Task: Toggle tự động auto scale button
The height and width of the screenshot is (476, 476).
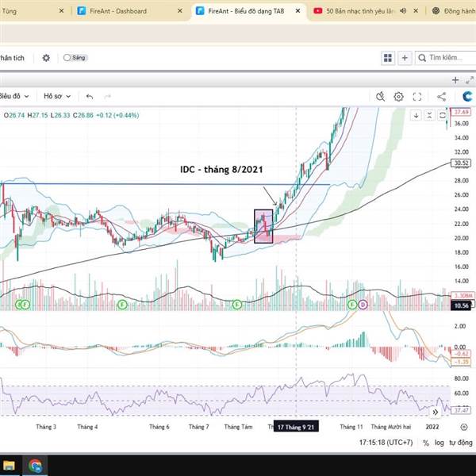Action: point(461,443)
